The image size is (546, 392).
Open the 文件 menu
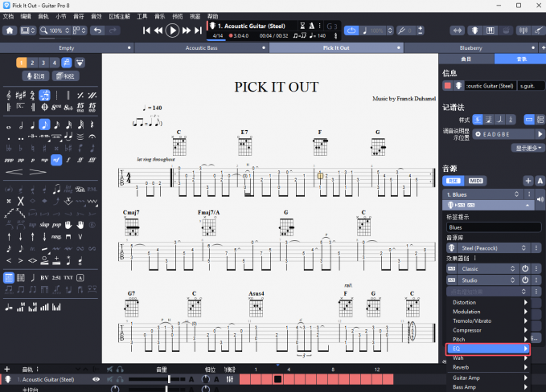[8, 16]
